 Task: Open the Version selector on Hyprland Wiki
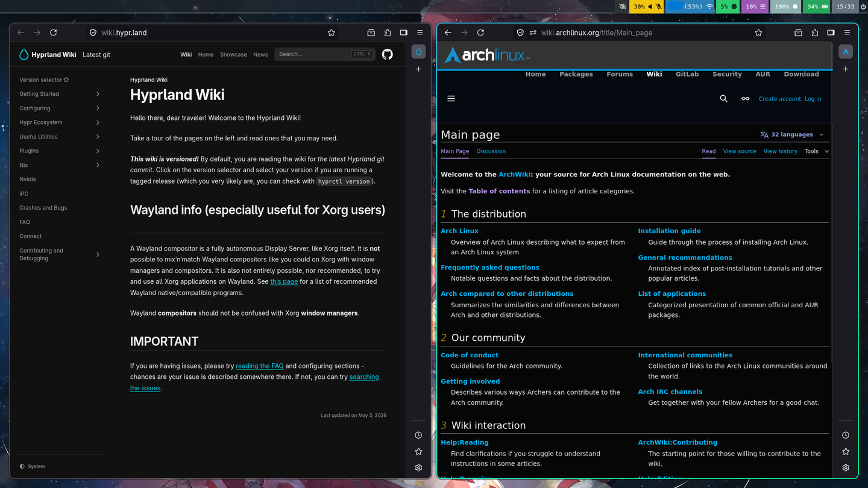44,80
